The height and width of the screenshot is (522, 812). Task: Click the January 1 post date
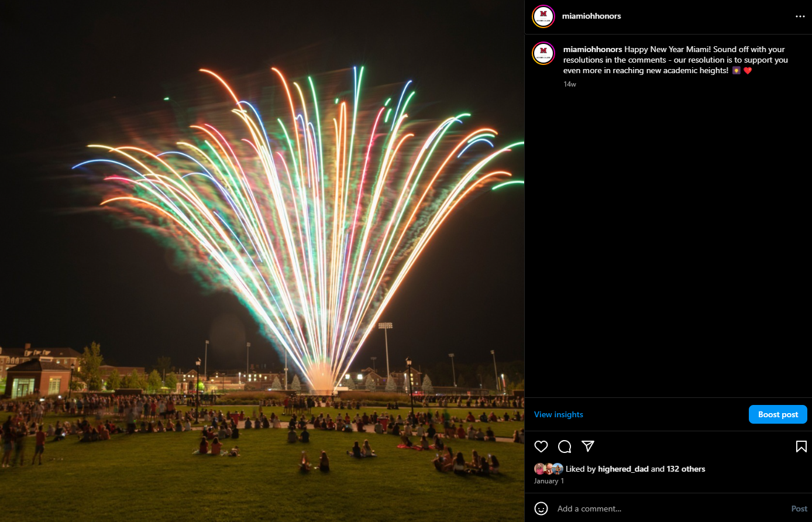pos(549,481)
